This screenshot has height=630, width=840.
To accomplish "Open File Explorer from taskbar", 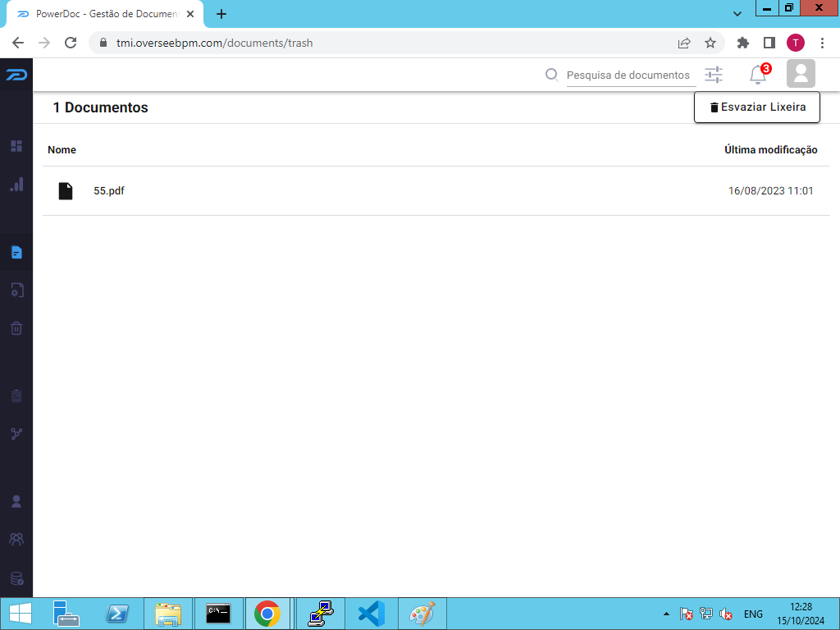I will [167, 614].
